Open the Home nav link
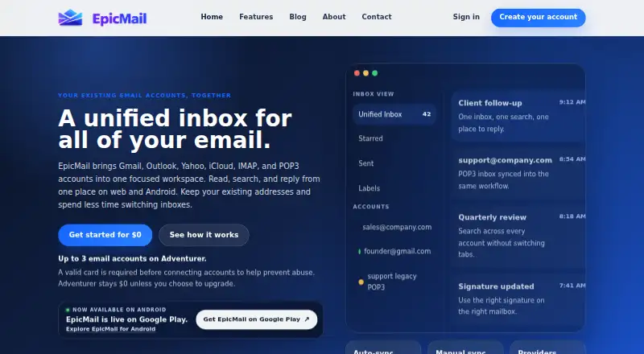 [x=212, y=17]
